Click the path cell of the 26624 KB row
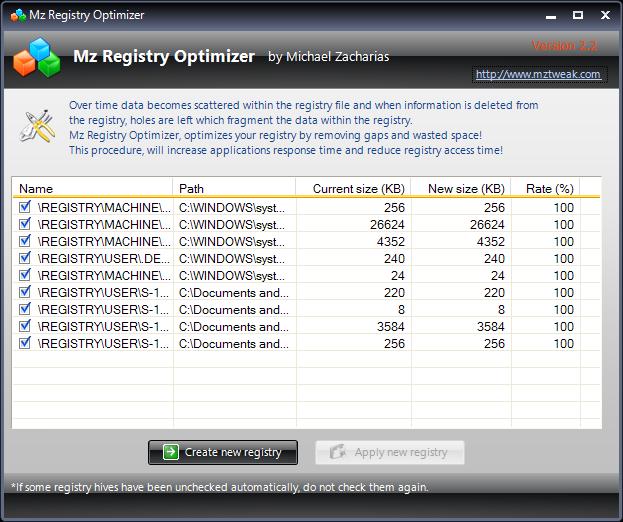This screenshot has height=522, width=623. pyautogui.click(x=232, y=225)
